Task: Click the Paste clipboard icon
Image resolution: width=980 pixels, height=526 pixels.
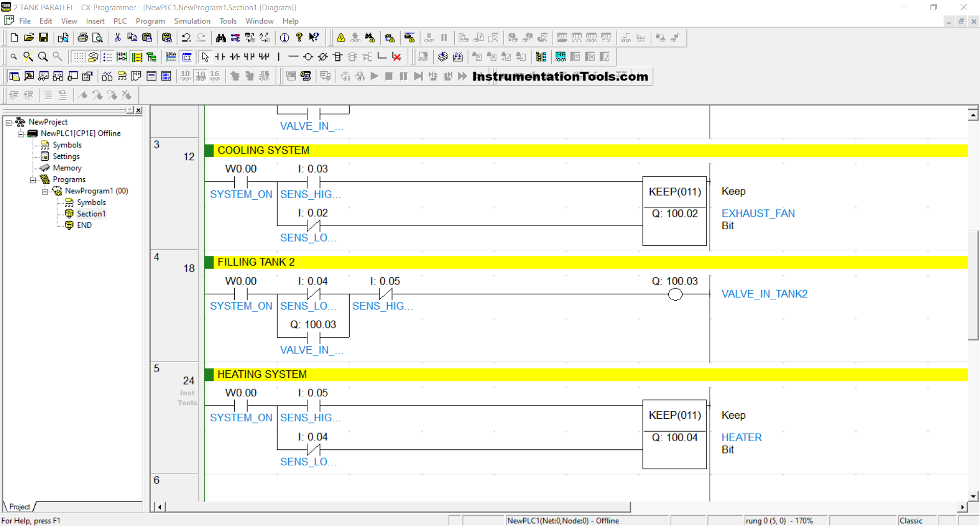Action: [147, 37]
